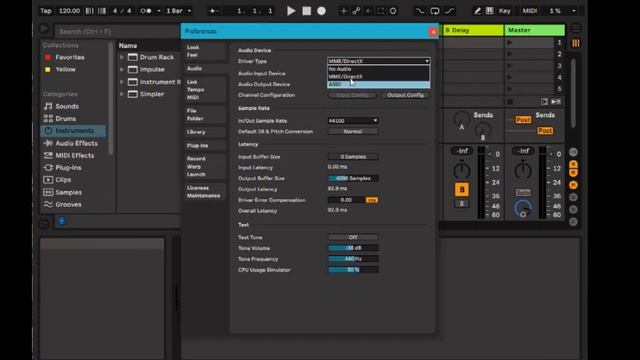640x360 pixels.
Task: Open Yellow collection
Action: pos(65,70)
